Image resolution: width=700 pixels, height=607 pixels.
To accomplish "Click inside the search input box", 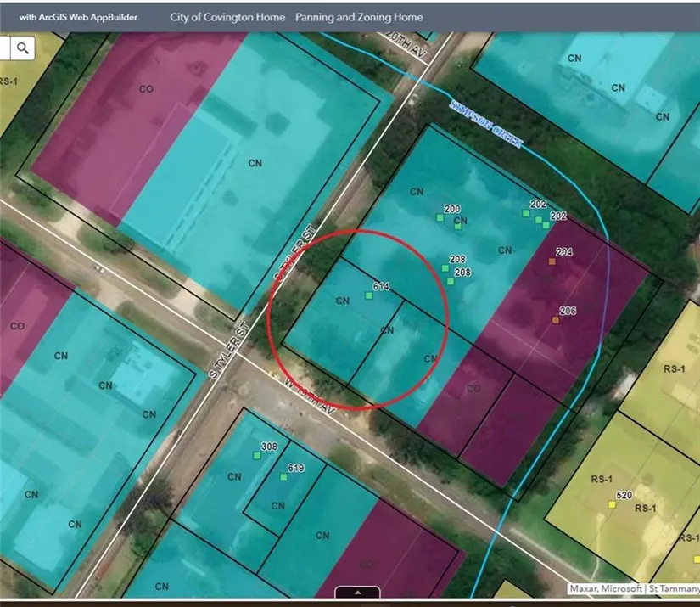I will click(x=5, y=48).
